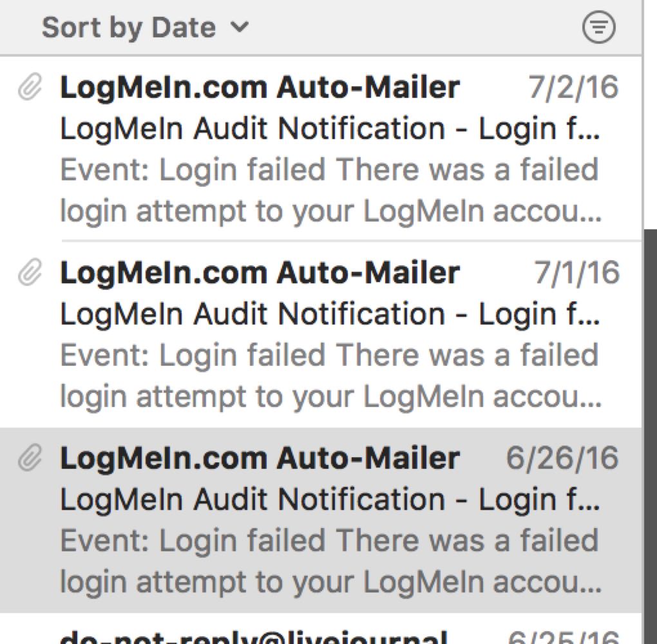
Task: Click sender name on the 7/2/16 message
Action: (x=260, y=87)
